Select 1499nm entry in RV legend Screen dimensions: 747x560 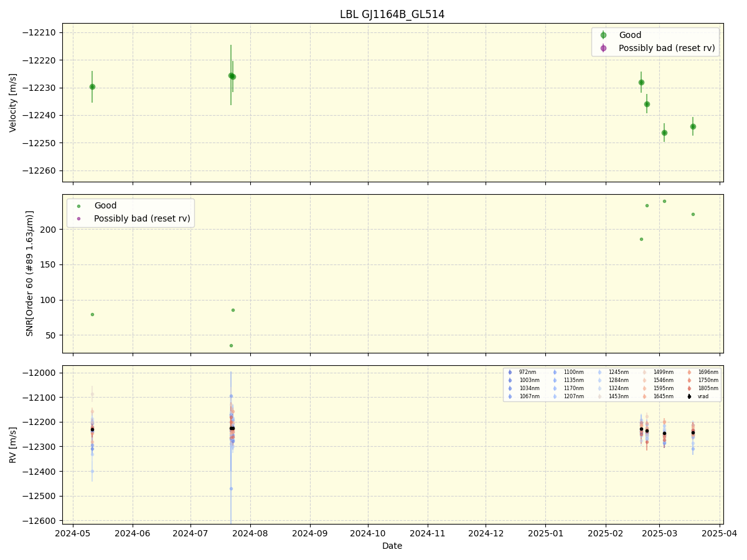664,372
